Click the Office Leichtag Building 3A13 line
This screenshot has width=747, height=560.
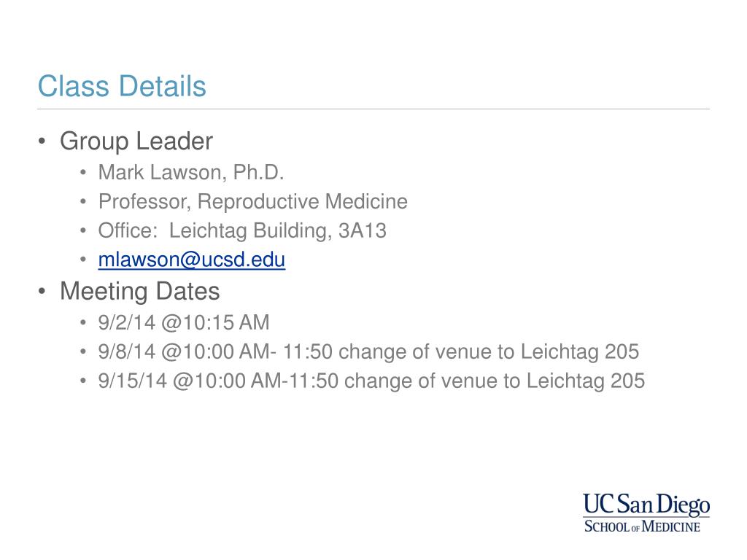pyautogui.click(x=242, y=231)
